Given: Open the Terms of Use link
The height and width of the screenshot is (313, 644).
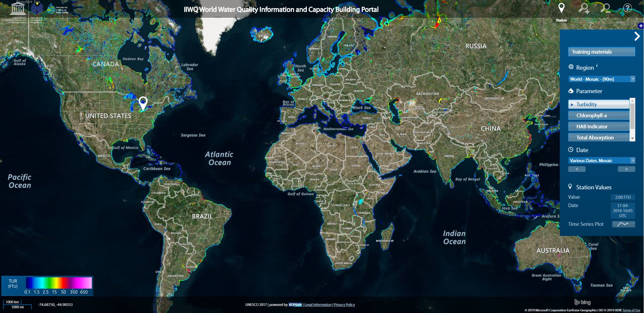Looking at the screenshot, I should [631, 310].
